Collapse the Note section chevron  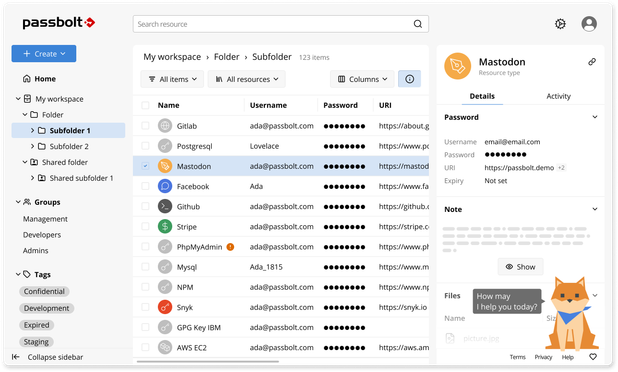click(x=595, y=209)
